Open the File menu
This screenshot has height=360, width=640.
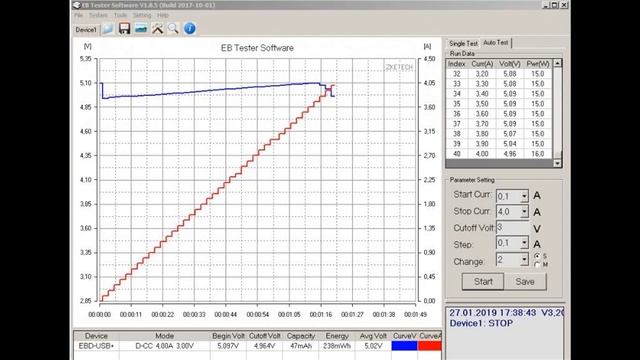[78, 15]
